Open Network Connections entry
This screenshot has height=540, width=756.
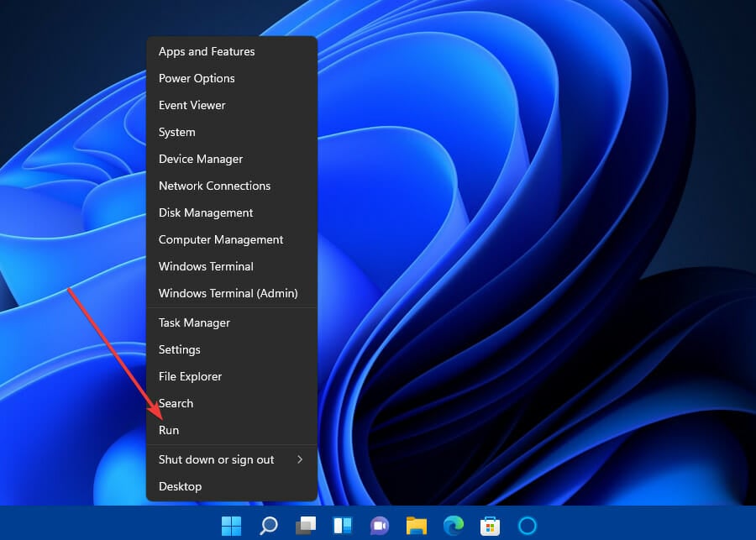click(x=214, y=186)
